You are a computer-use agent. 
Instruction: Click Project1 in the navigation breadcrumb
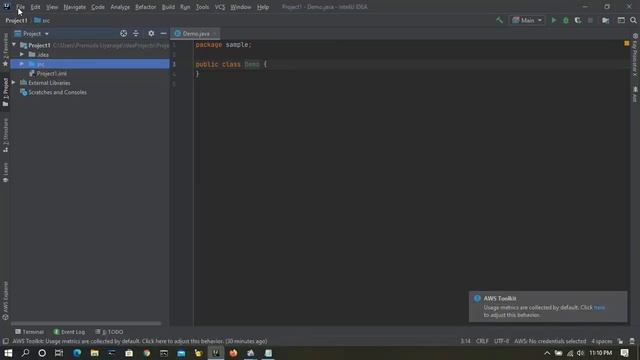16,20
